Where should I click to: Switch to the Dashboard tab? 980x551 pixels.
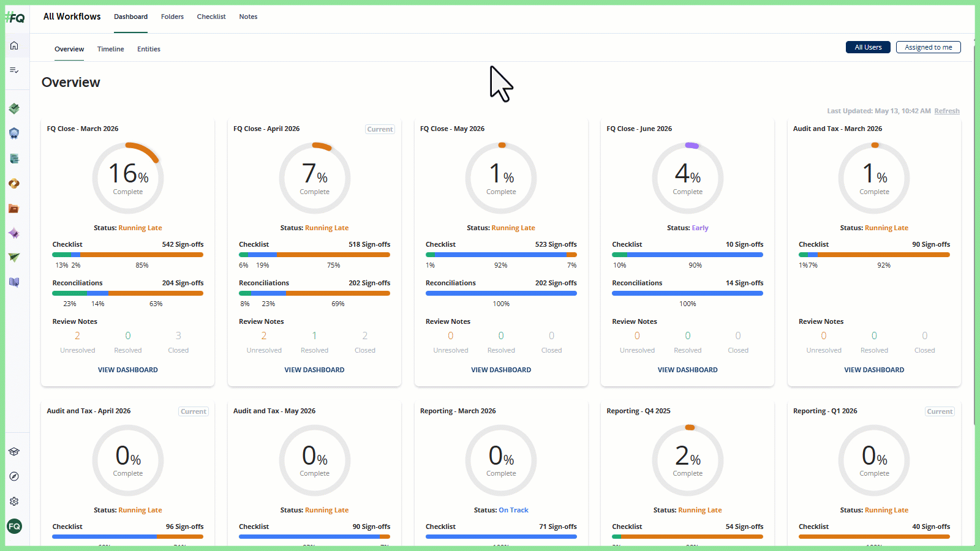[130, 17]
